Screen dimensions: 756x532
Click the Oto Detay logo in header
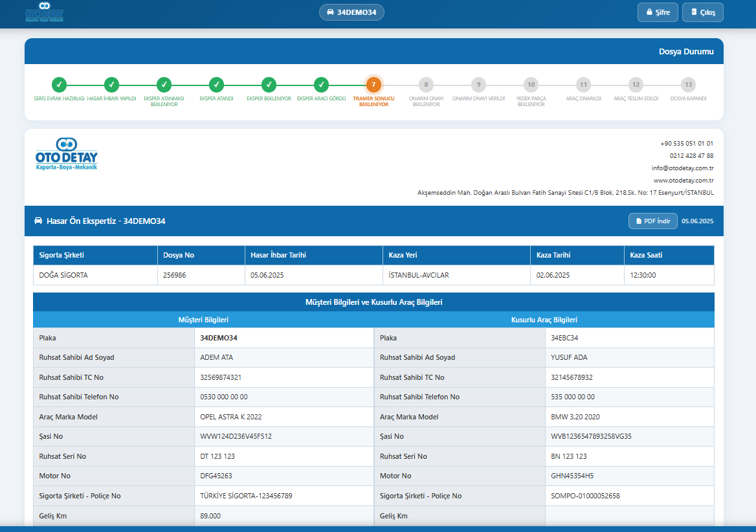coord(44,12)
